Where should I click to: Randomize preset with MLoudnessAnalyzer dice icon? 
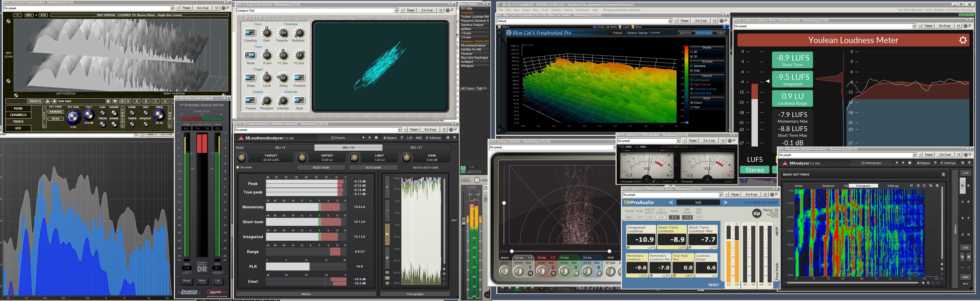[x=376, y=138]
